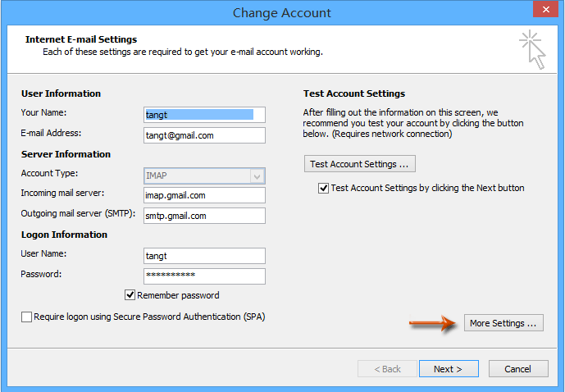Cancel the account changes
Screen dimensions: 565x392
click(x=518, y=369)
